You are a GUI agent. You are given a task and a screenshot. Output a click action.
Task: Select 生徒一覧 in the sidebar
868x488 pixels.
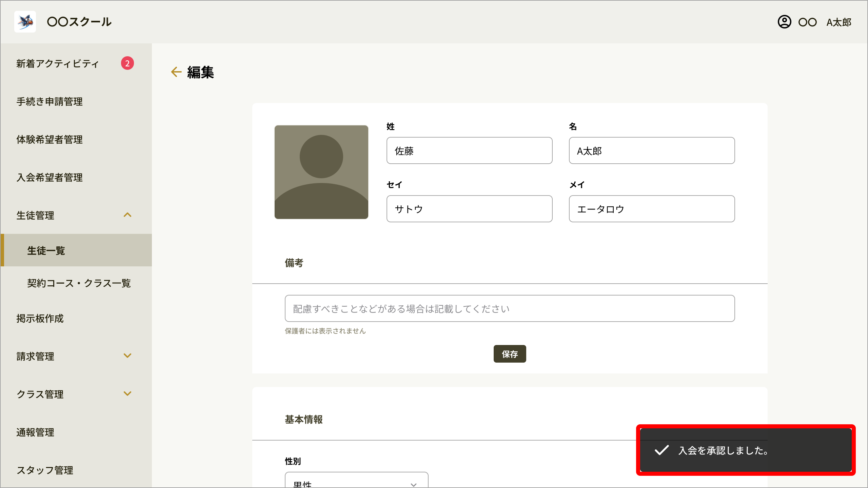(x=76, y=250)
